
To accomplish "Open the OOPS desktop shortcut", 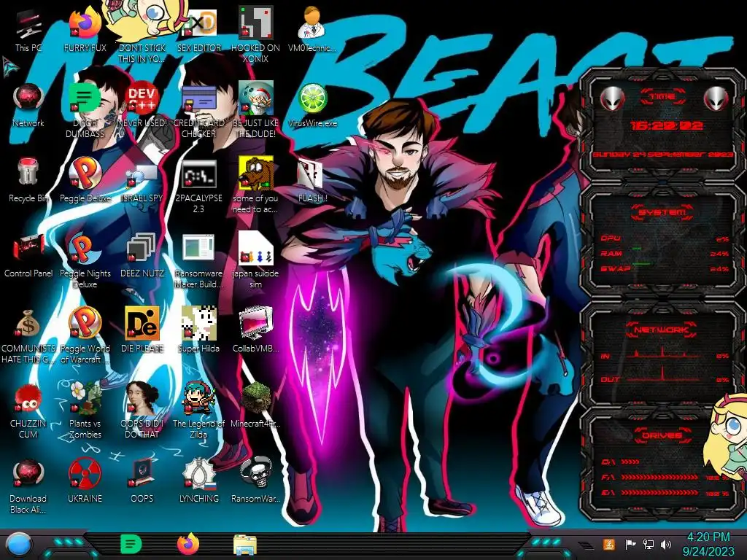I will [x=142, y=481].
